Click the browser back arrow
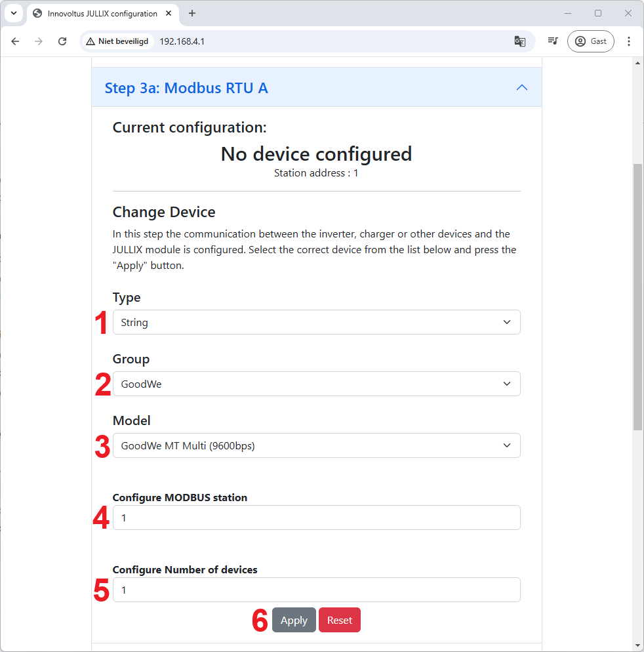The height and width of the screenshot is (652, 644). 16,41
